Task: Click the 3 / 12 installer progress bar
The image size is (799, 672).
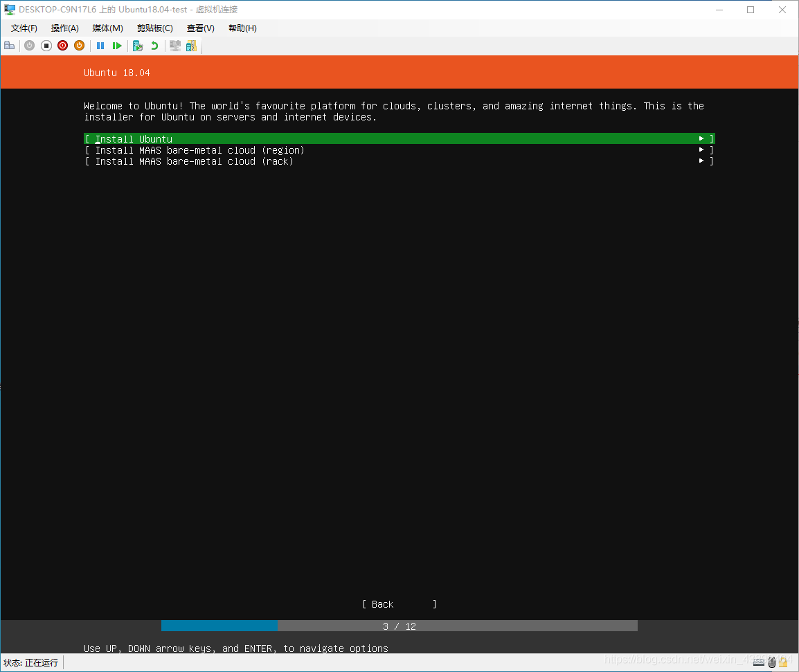Action: pyautogui.click(x=399, y=626)
